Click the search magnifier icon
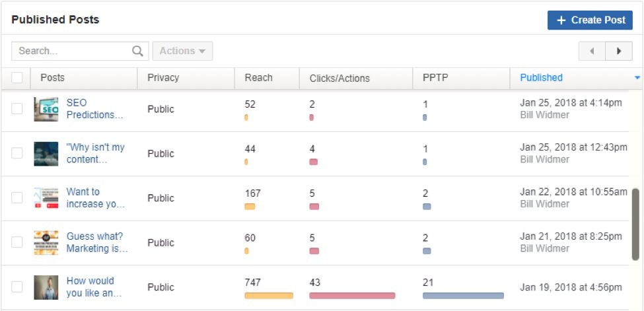Image resolution: width=644 pixels, height=311 pixels. (137, 51)
